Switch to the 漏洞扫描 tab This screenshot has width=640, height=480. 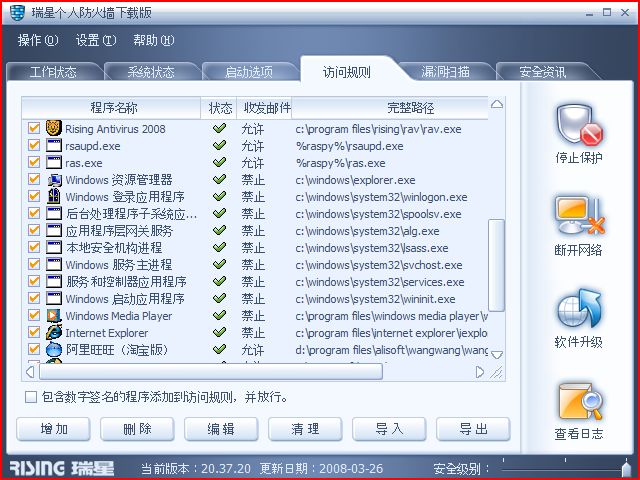point(445,72)
